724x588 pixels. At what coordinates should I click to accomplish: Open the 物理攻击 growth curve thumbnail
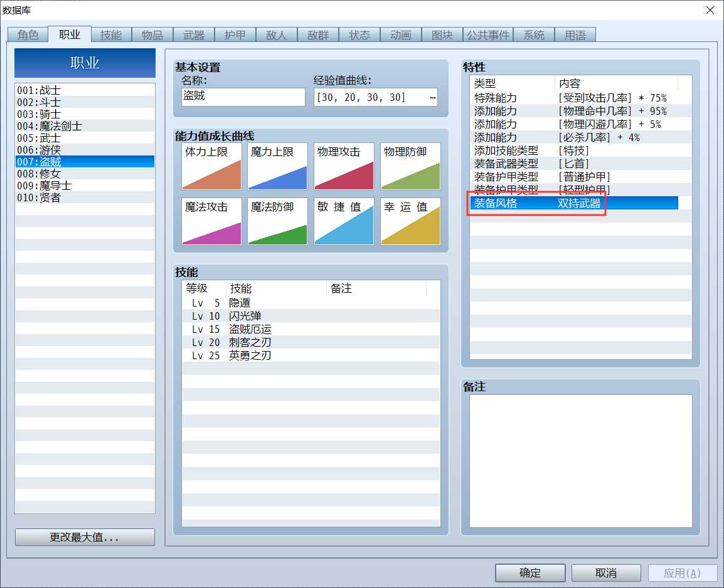[344, 167]
